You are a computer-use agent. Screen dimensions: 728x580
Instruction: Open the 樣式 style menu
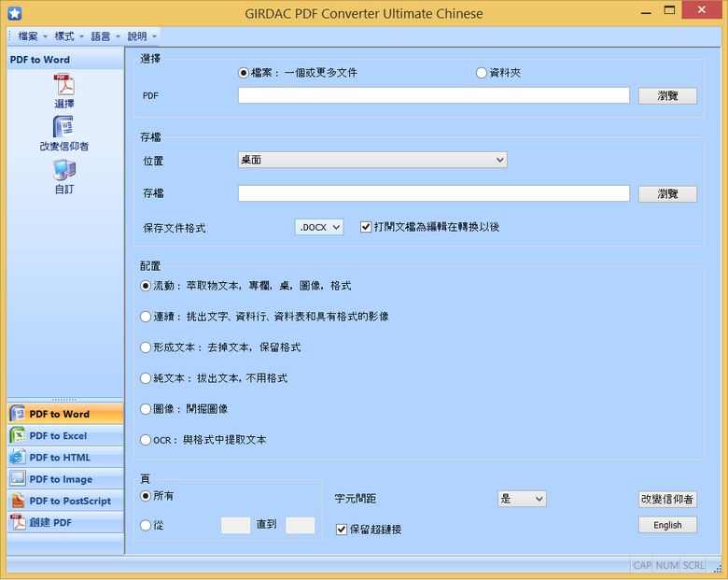pos(68,36)
